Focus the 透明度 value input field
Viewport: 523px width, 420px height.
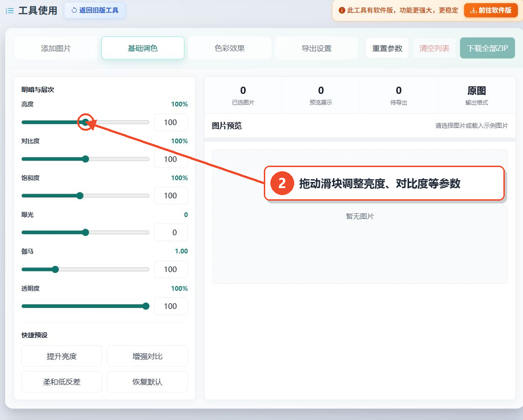coord(171,306)
